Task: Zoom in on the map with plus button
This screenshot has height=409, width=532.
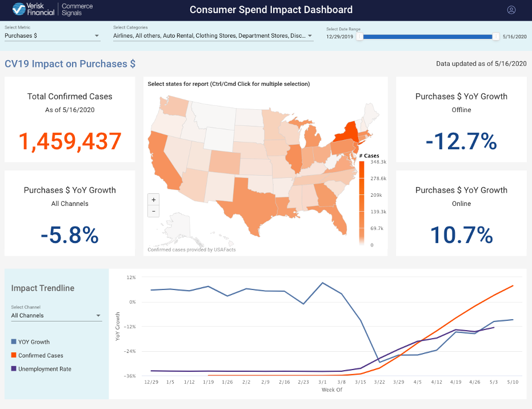Action: pyautogui.click(x=153, y=200)
